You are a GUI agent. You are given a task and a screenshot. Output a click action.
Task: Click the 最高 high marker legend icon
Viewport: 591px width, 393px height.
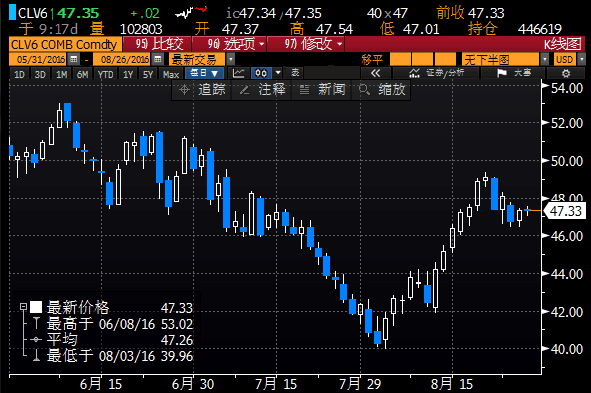click(36, 323)
